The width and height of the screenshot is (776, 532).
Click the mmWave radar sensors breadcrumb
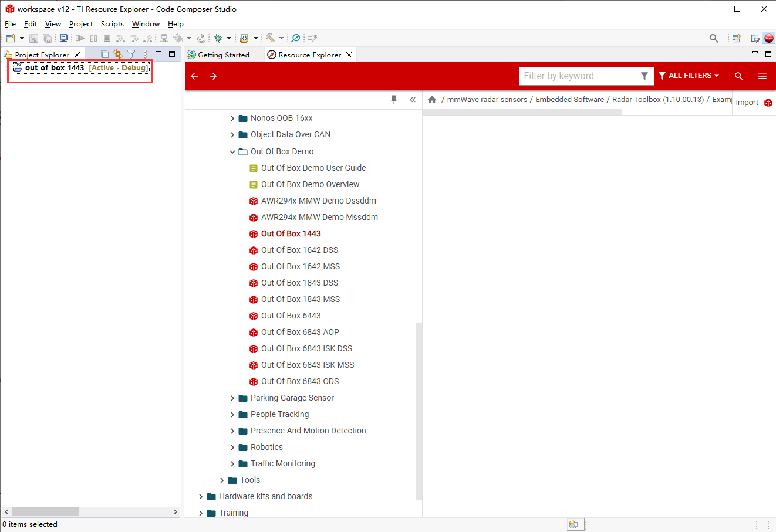487,99
